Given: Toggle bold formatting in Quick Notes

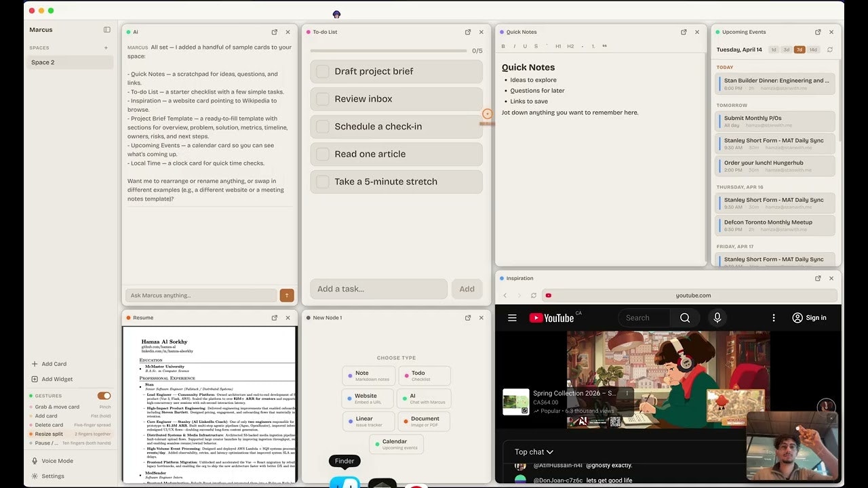Looking at the screenshot, I should [503, 46].
